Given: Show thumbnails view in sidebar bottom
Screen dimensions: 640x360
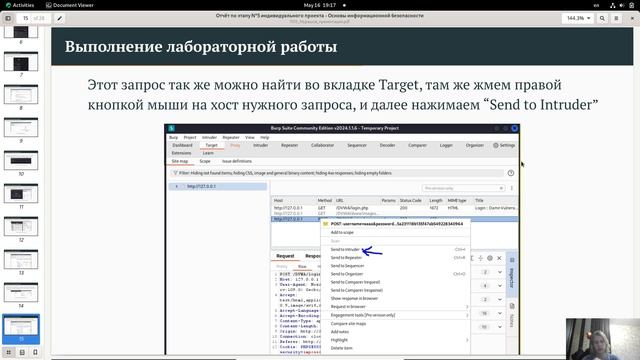Looking at the screenshot, I should [x=9, y=352].
